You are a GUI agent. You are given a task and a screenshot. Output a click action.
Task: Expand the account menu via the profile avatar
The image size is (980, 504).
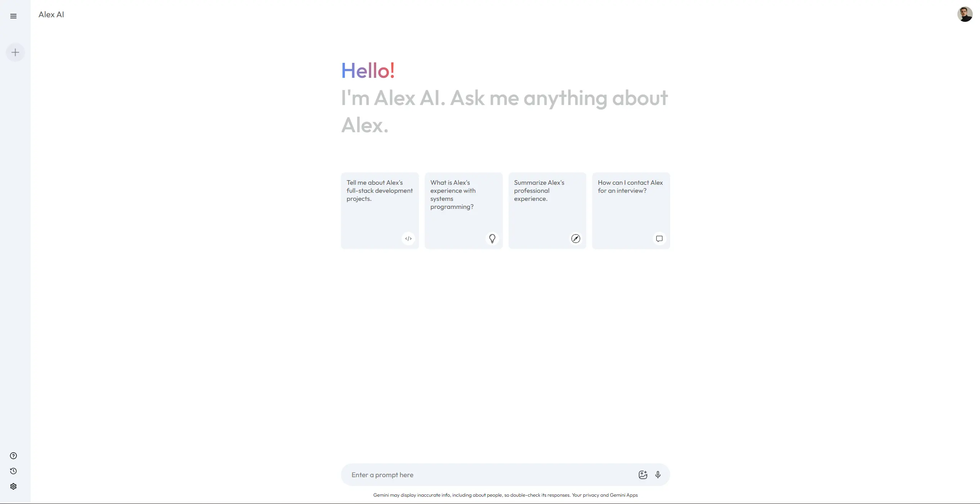coord(965,14)
